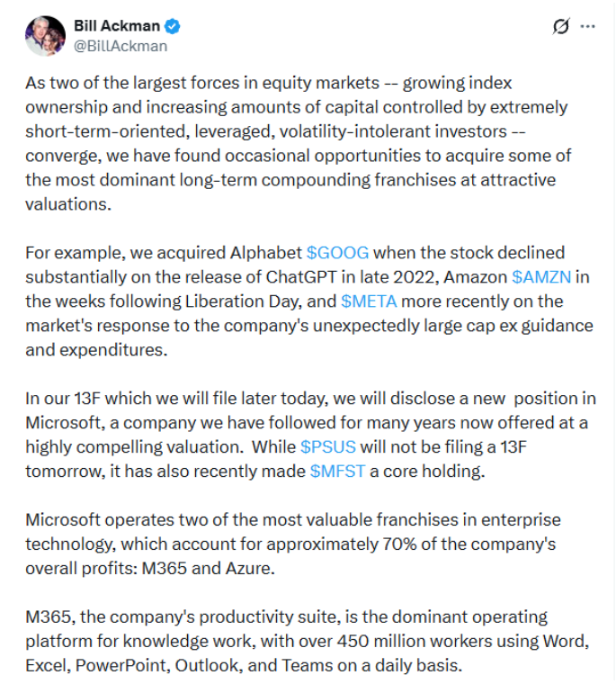Image resolution: width=616 pixels, height=684 pixels.
Task: Click the word ChatGPT in the post
Action: pyautogui.click(x=301, y=277)
